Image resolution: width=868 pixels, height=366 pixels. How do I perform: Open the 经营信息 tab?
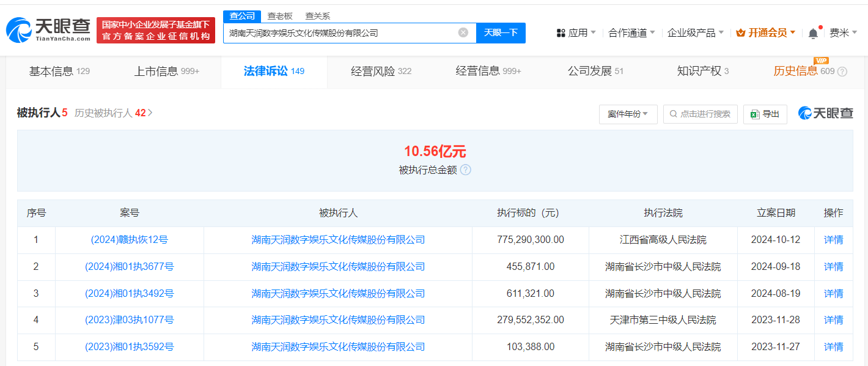488,71
